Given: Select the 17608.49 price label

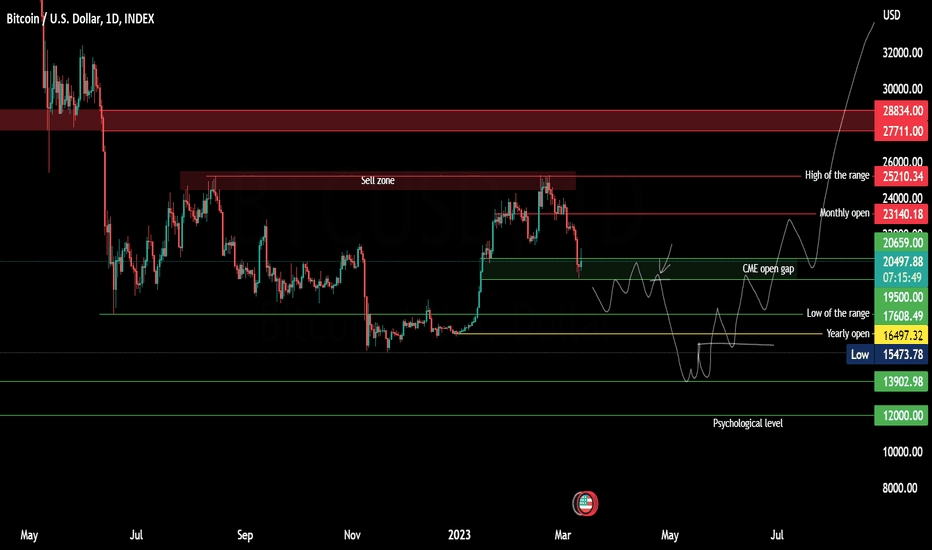Looking at the screenshot, I should pos(901,316).
